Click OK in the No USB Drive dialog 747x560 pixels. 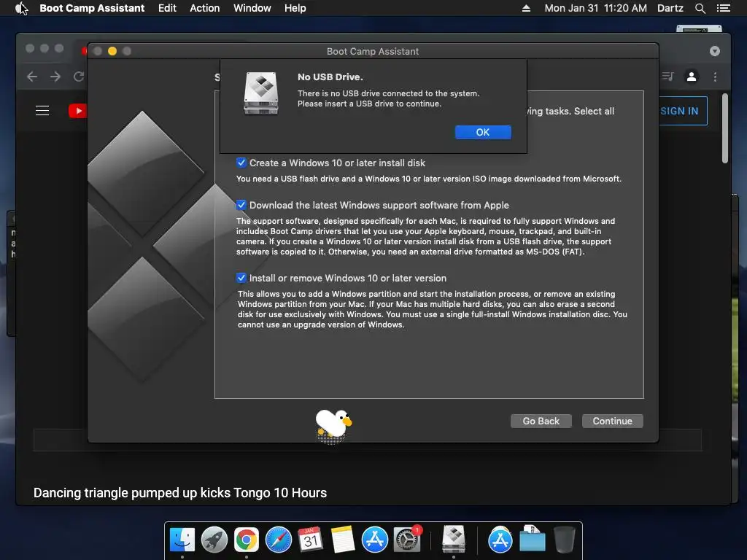click(483, 133)
